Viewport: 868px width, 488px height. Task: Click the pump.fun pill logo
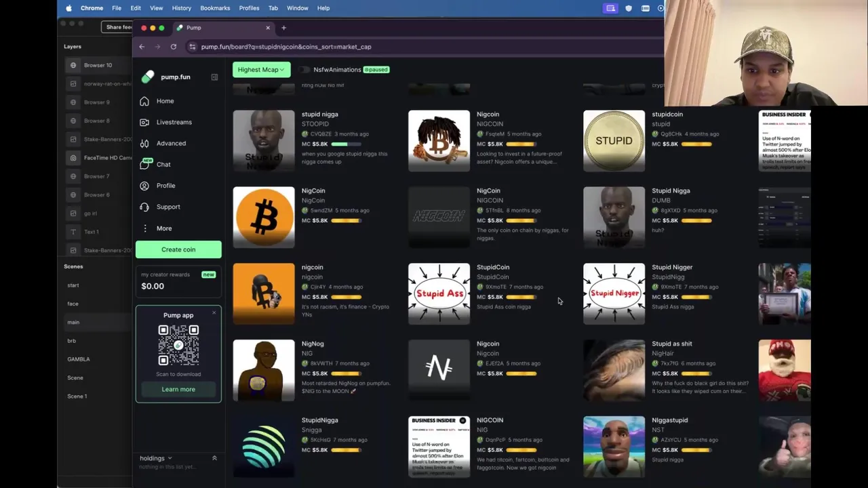pos(147,77)
